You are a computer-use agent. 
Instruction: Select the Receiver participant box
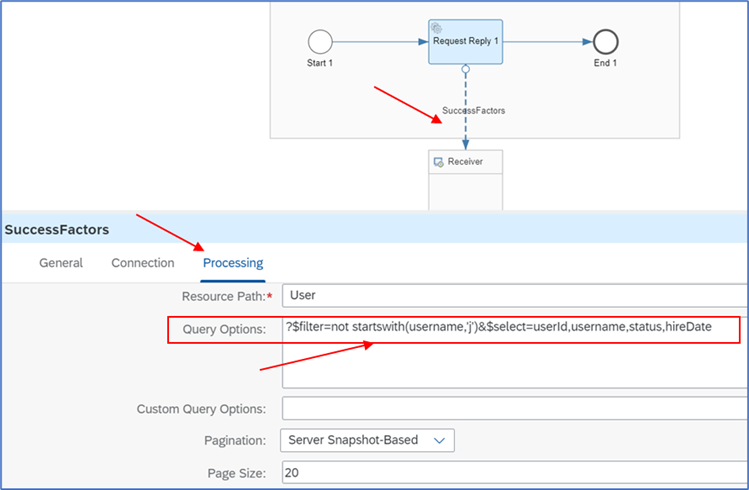pos(465,180)
